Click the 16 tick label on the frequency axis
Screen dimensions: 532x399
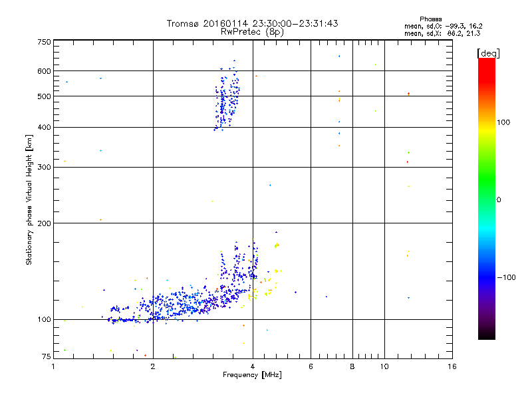452,366
